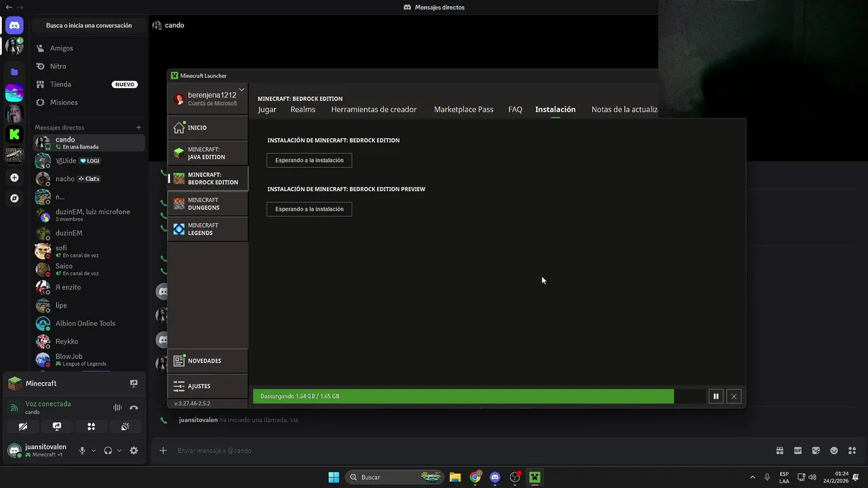
Task: Switch to the FAQ tab
Action: (515, 109)
